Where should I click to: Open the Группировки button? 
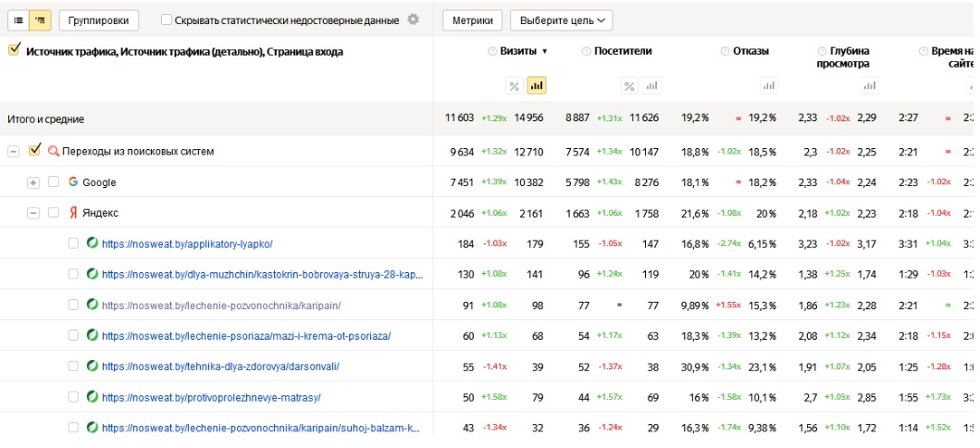[x=99, y=19]
